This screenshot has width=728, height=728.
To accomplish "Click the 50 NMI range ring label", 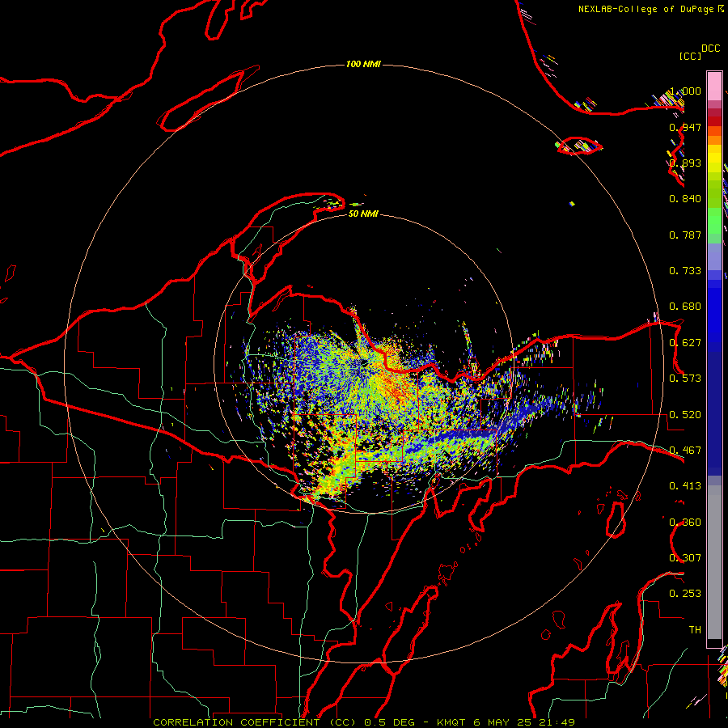I will click(x=363, y=214).
